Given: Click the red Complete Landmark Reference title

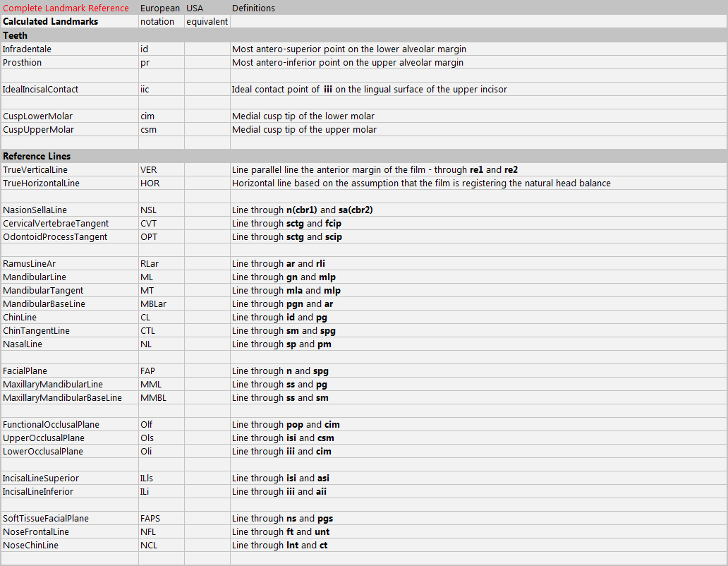Looking at the screenshot, I should [66, 8].
